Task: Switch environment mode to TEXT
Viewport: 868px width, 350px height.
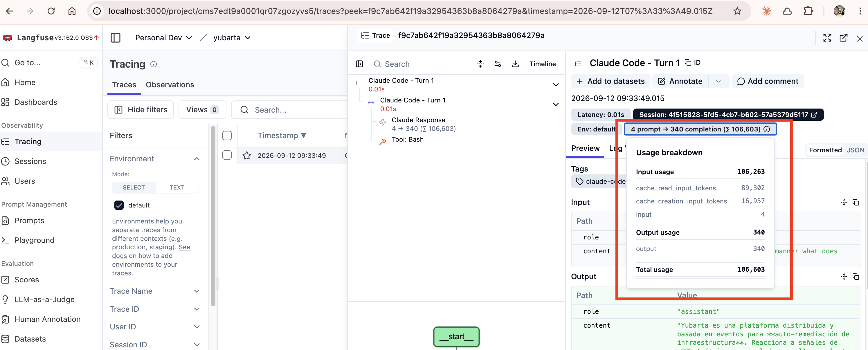Action: click(x=177, y=188)
